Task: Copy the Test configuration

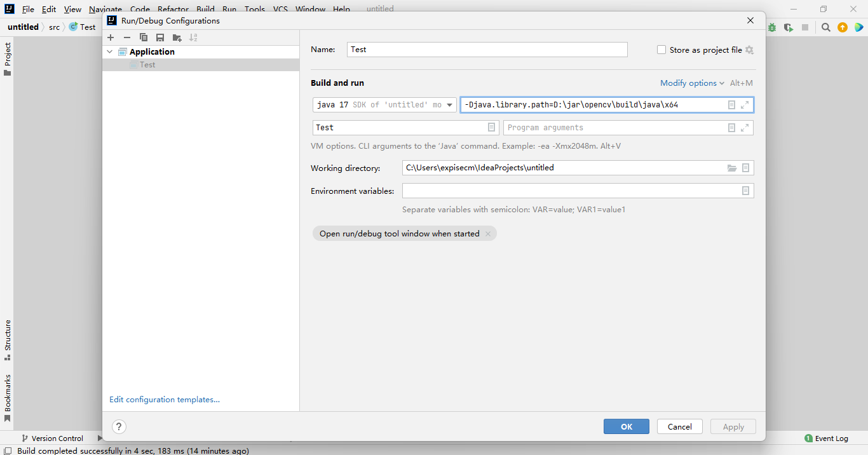Action: click(x=143, y=37)
